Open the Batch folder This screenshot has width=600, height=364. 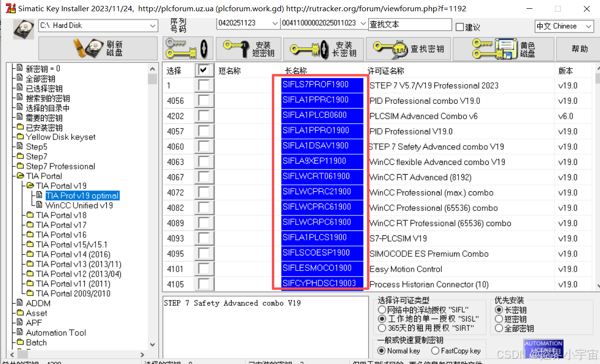click(x=36, y=342)
